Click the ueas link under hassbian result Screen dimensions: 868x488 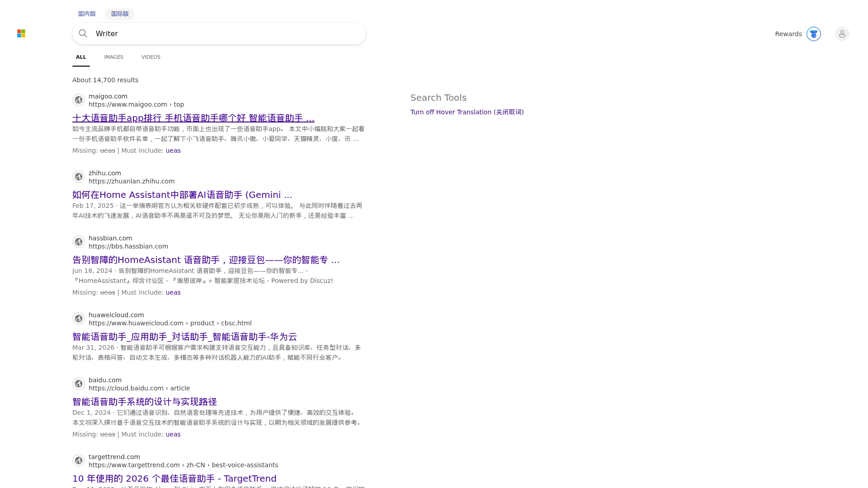coord(173,292)
